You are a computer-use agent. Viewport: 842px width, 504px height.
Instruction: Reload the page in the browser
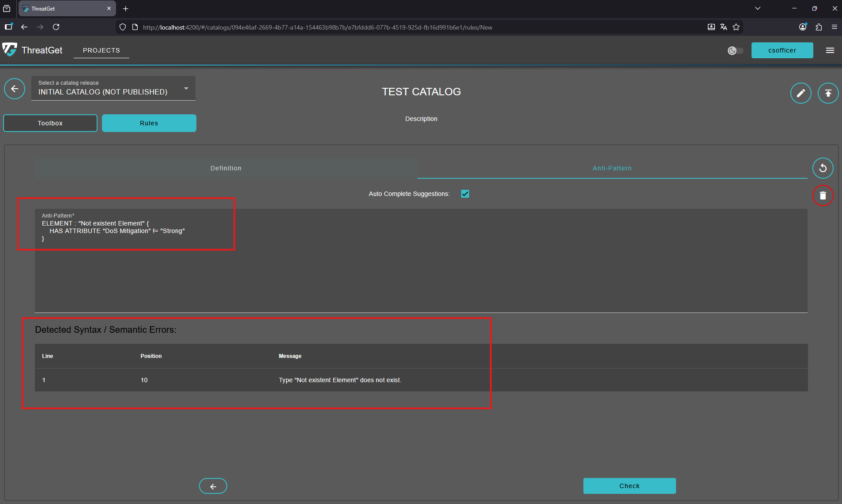click(56, 27)
